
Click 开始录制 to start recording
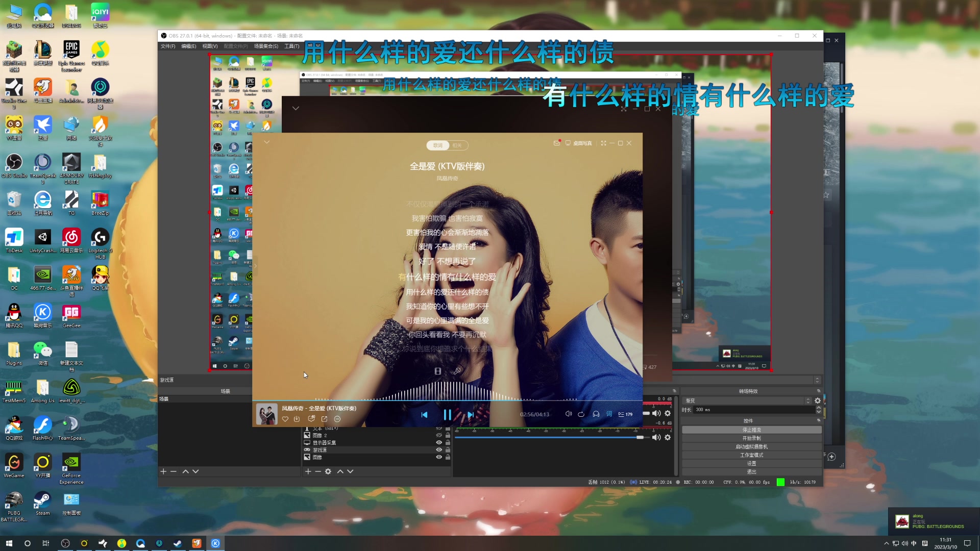(x=752, y=438)
